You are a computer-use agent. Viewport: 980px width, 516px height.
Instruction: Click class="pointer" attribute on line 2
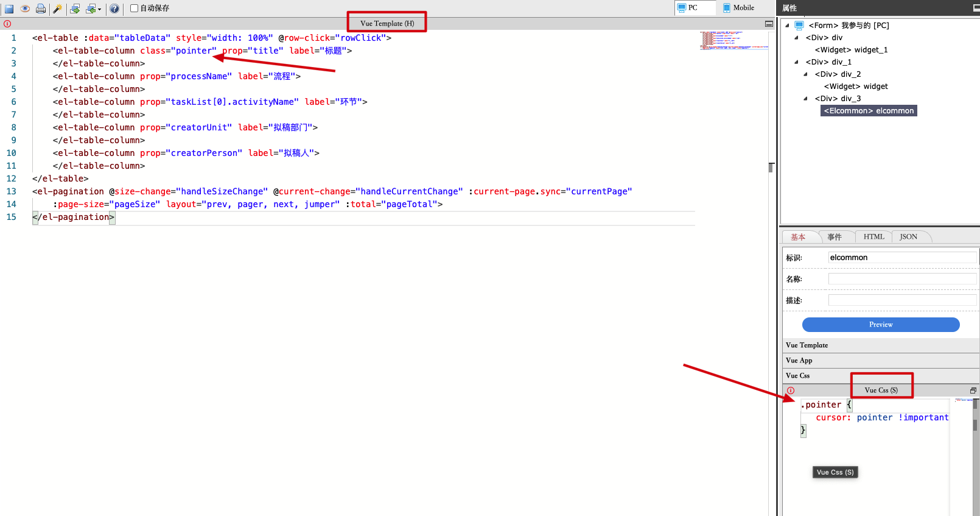coord(178,51)
